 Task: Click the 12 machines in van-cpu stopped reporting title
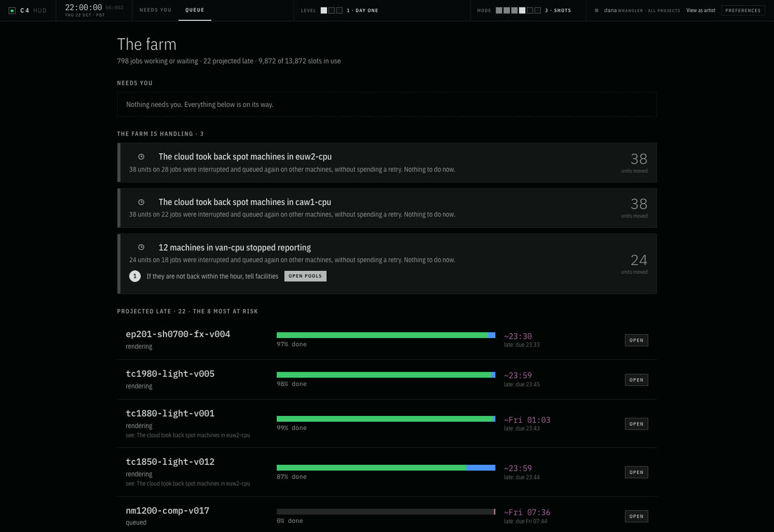[x=234, y=248]
